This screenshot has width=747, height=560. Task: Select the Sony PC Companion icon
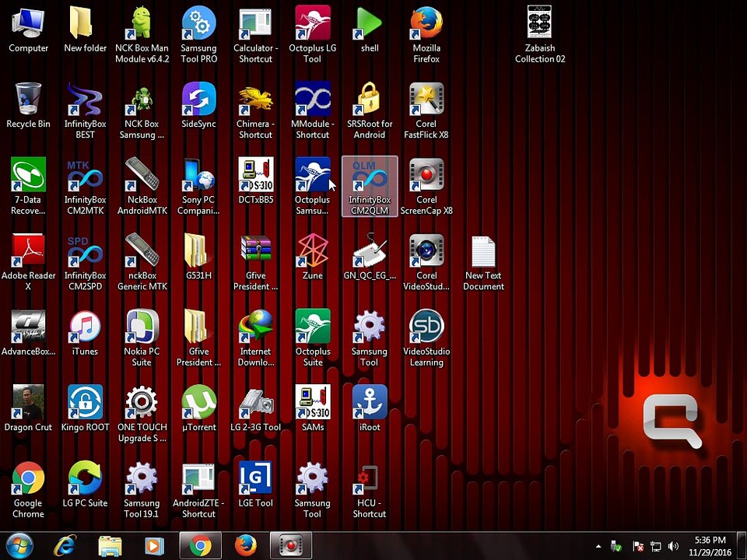pos(198,186)
